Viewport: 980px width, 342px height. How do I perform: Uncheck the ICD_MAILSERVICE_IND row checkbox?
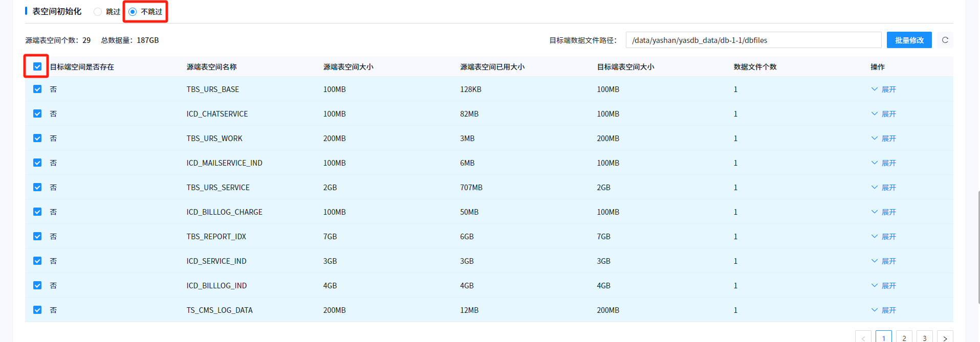click(37, 163)
